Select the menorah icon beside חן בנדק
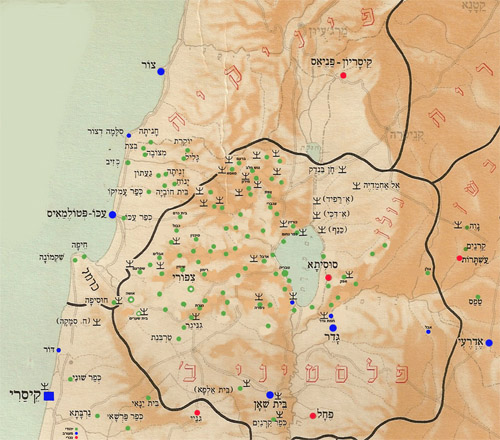This screenshot has width=500, height=440. click(342, 170)
